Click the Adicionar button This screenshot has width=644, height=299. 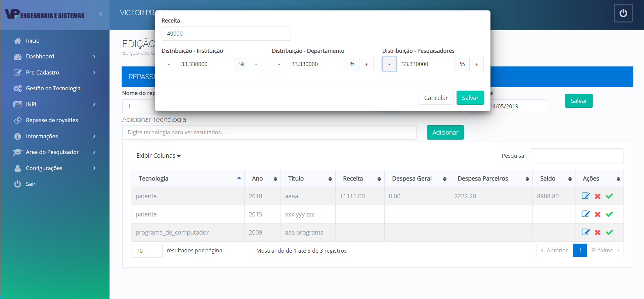coord(445,132)
